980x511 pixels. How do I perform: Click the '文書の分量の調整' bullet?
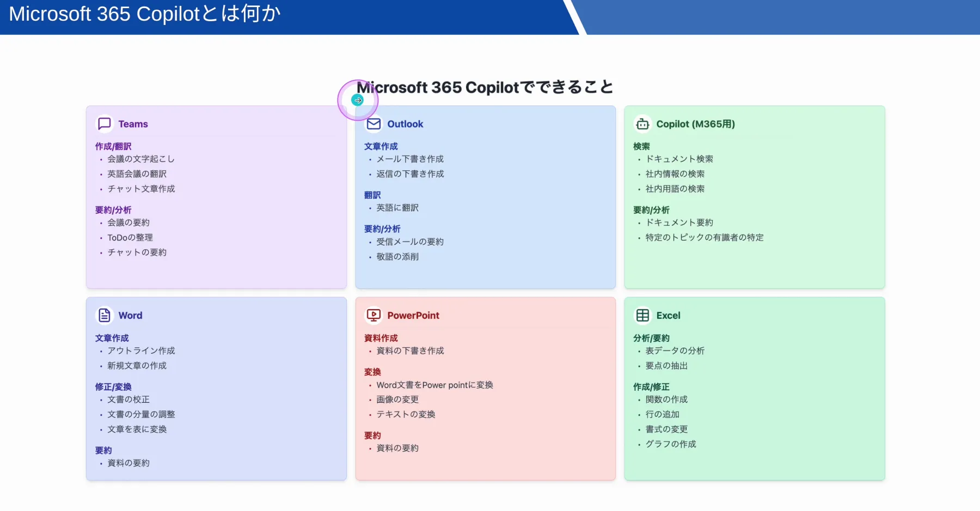point(142,414)
